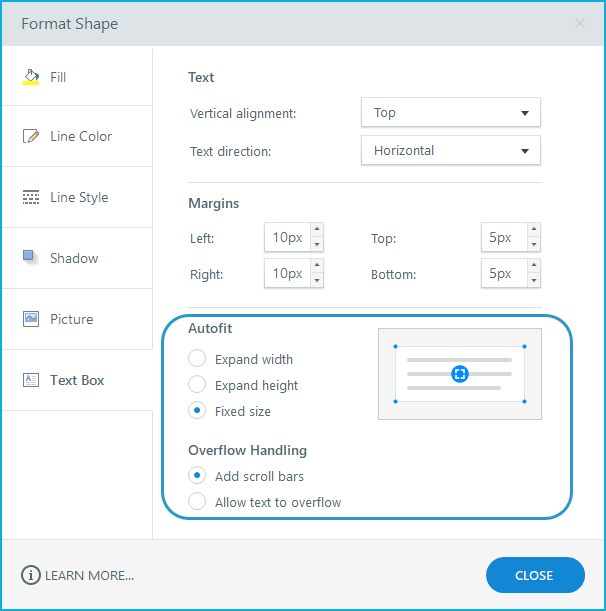The width and height of the screenshot is (606, 611).
Task: Choose the Expand height autofit option
Action: 197,385
